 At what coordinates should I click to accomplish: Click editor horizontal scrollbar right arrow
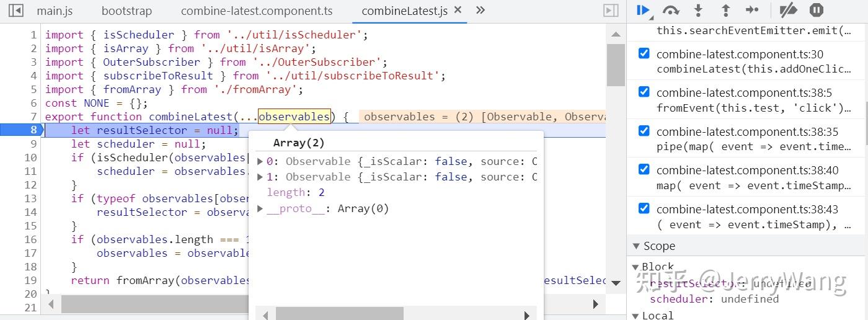pos(595,304)
